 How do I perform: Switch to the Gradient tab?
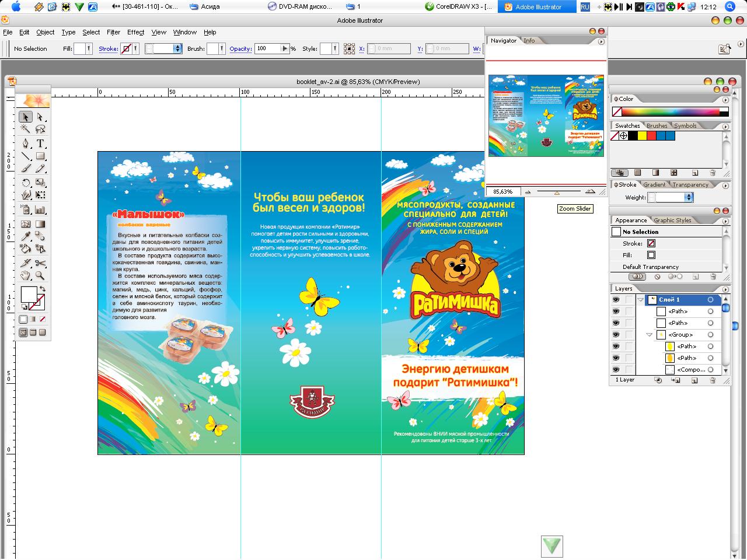(x=654, y=185)
